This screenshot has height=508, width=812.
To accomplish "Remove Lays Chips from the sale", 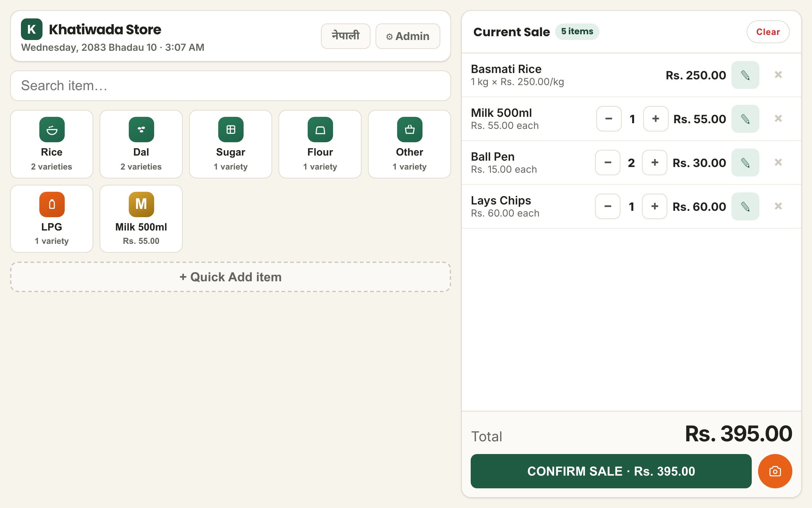I will coord(778,206).
